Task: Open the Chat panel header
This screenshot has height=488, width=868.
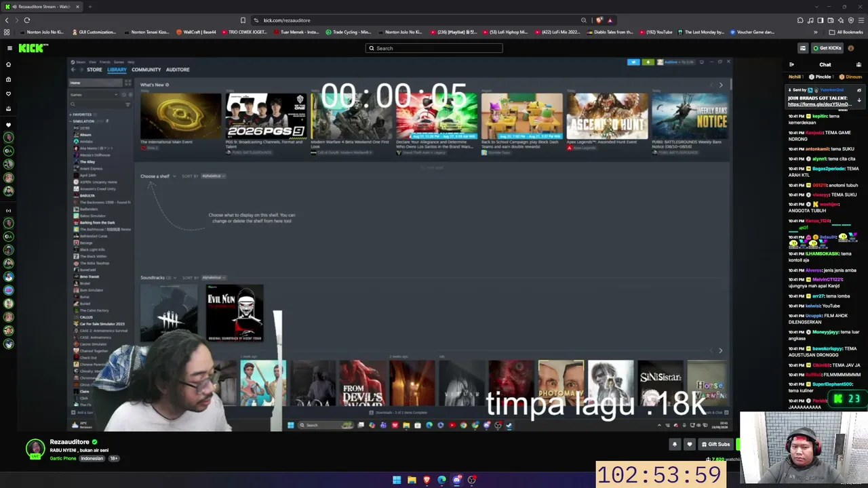Action: coord(825,64)
